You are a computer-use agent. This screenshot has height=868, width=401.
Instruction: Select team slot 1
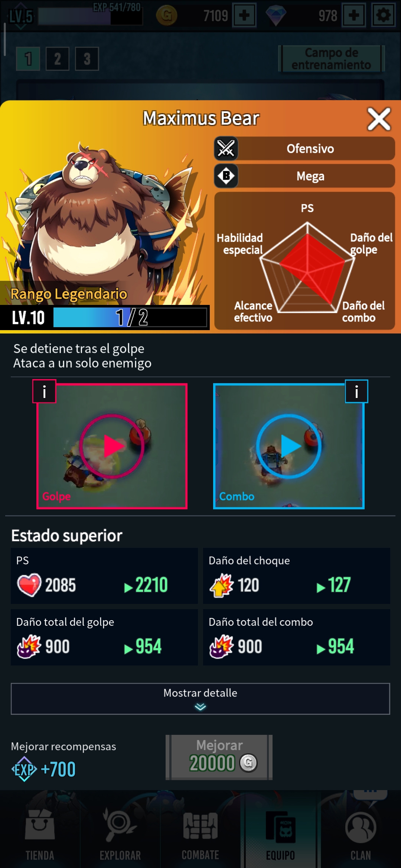pos(28,59)
